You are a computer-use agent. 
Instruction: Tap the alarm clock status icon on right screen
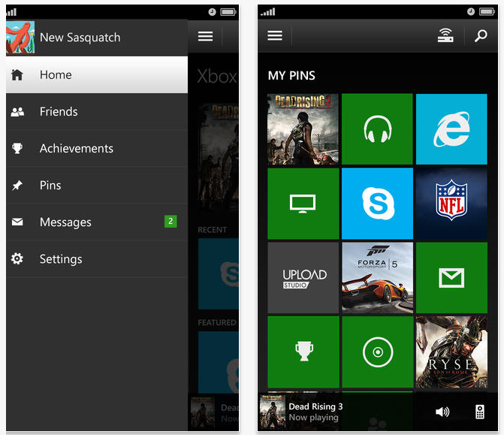coord(470,12)
